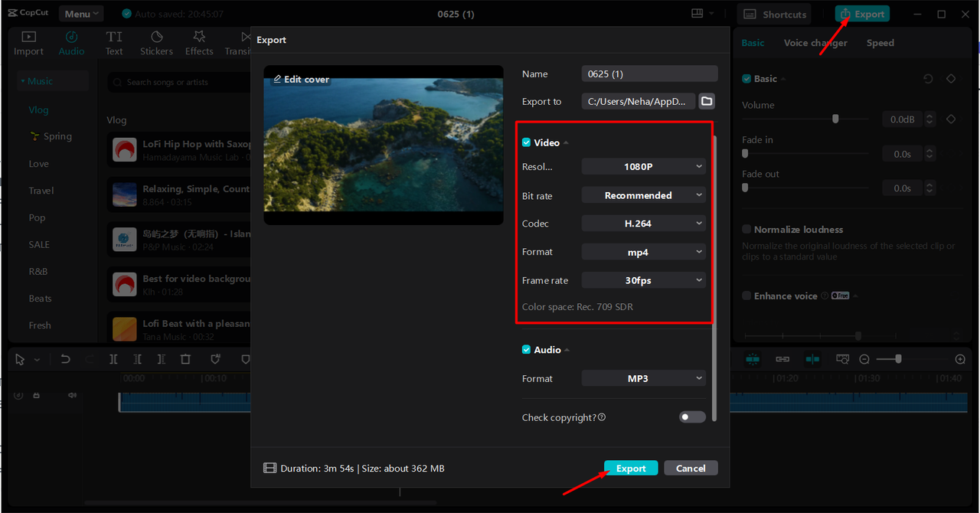Enable the Enhance voice checkbox
Viewport: 980px width, 513px height.
pyautogui.click(x=746, y=296)
